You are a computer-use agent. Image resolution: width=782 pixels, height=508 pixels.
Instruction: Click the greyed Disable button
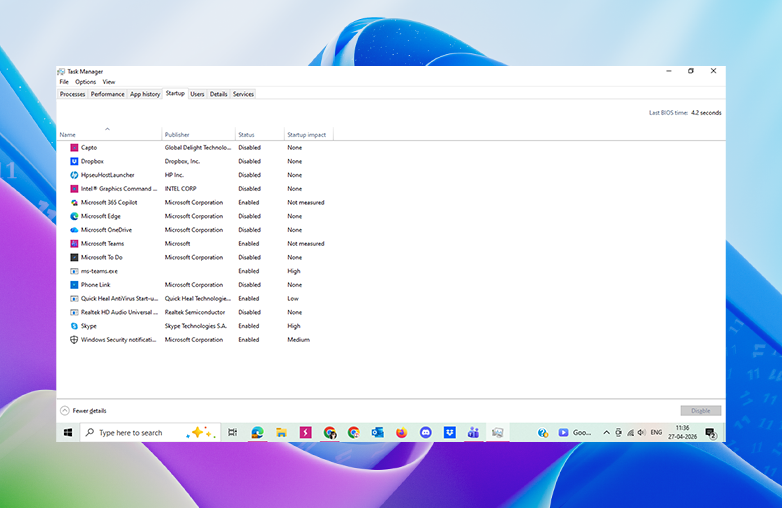(701, 411)
